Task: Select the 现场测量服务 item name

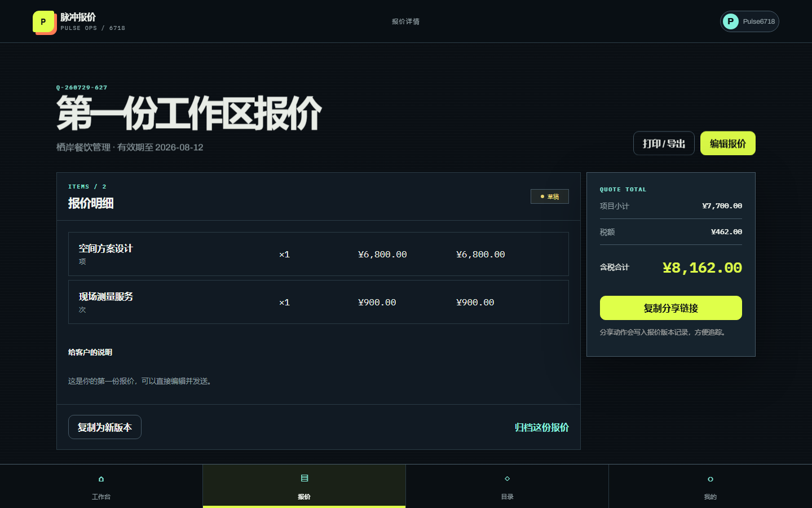Action: click(106, 296)
